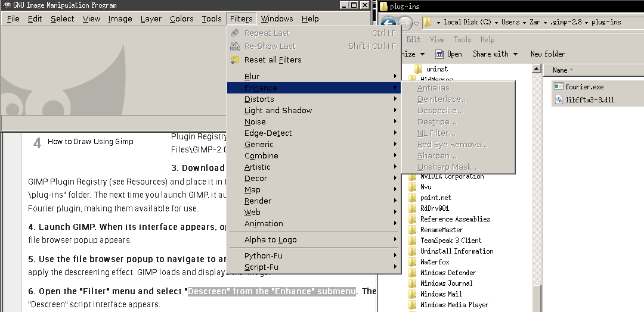
Task: Expand the Edge-Detect submenu
Action: coord(314,133)
